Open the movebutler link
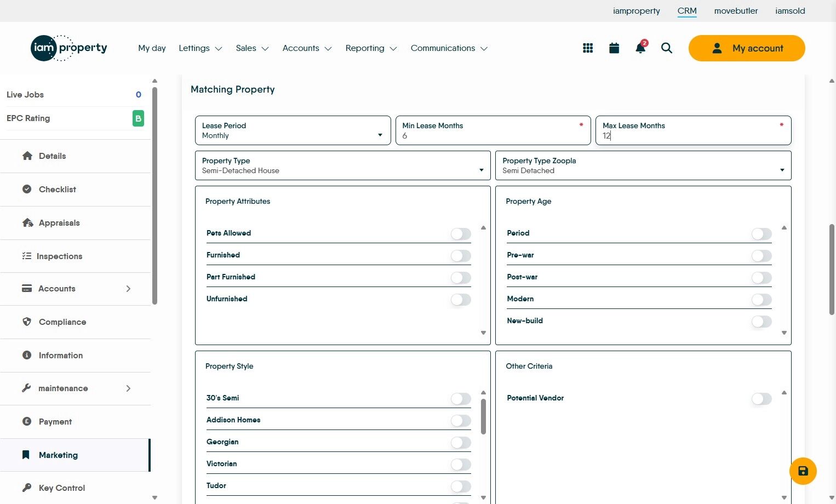The width and height of the screenshot is (836, 504). pyautogui.click(x=736, y=11)
